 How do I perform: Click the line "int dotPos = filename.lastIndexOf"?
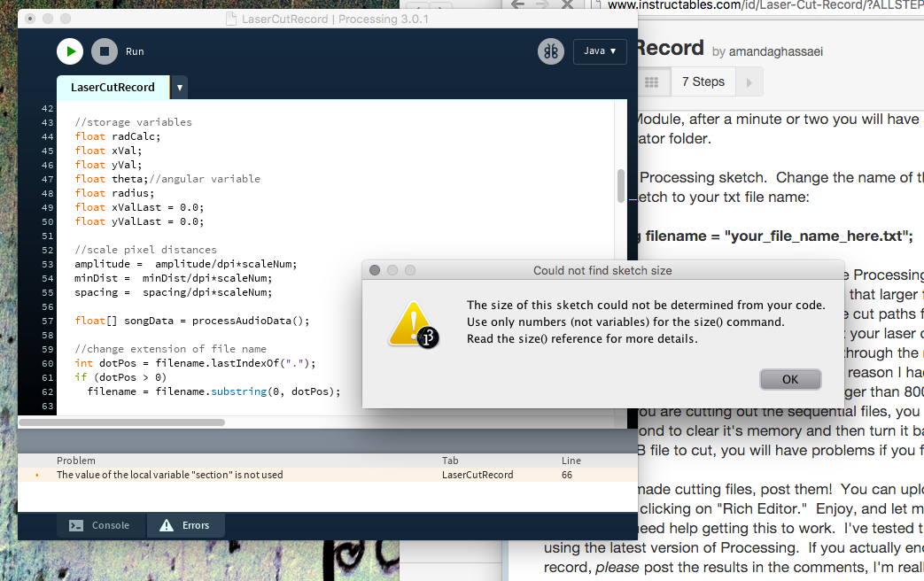pos(195,363)
